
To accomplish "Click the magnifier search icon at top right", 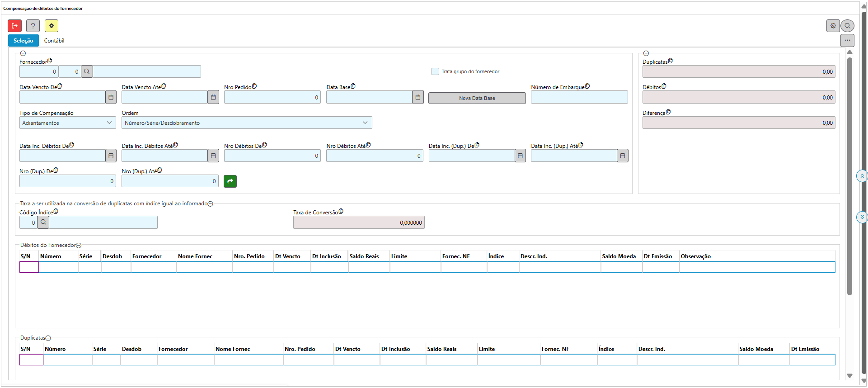I will (848, 26).
